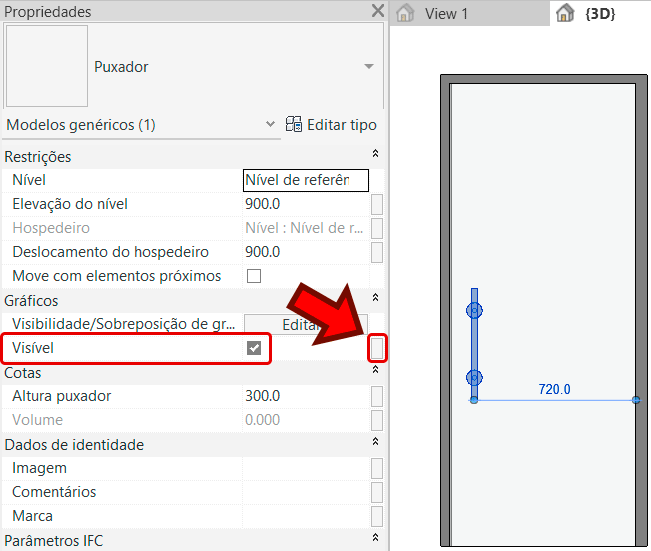The width and height of the screenshot is (651, 551).
Task: Collapse the Restrições section
Action: coord(375,156)
